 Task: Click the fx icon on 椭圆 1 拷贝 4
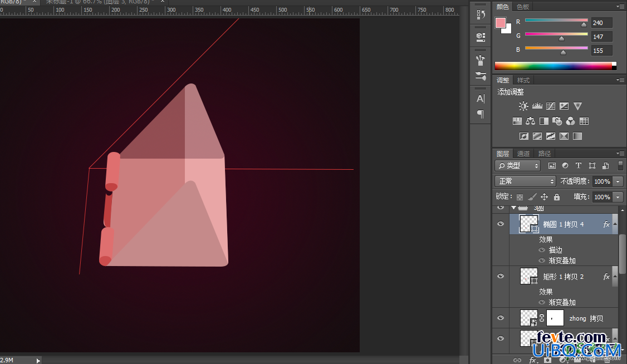[x=606, y=224]
